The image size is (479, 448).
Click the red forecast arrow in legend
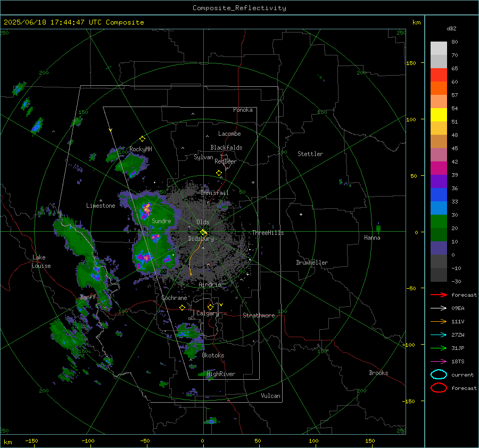coord(439,295)
